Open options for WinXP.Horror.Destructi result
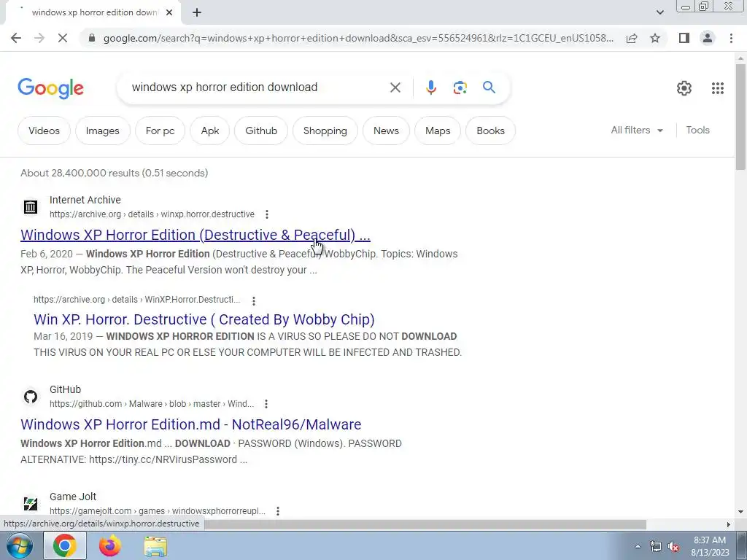Screen dimensions: 747x560 (x=254, y=300)
